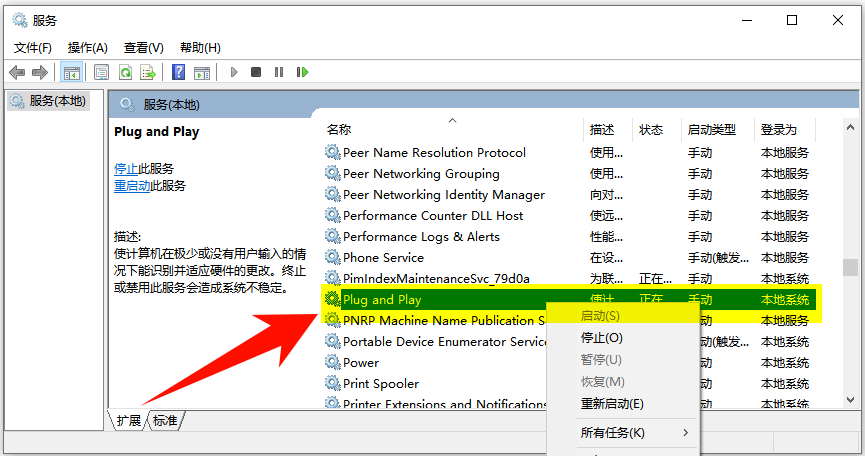Open the 帮助(H) menu
The height and width of the screenshot is (456, 865).
pyautogui.click(x=200, y=48)
